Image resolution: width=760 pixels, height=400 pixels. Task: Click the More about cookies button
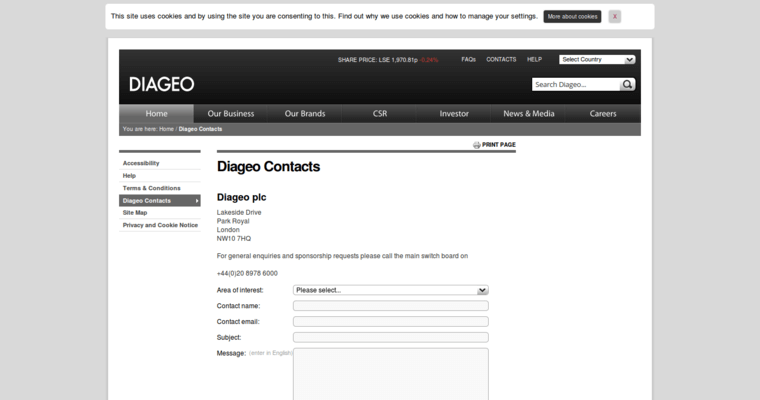pos(572,17)
